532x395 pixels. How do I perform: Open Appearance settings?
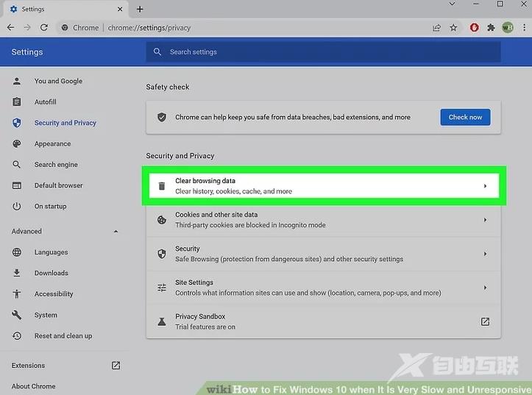pyautogui.click(x=52, y=143)
